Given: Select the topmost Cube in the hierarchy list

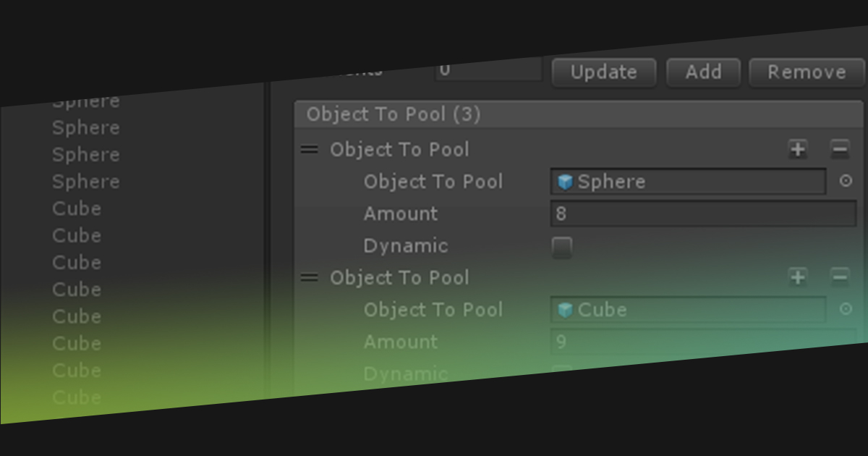Looking at the screenshot, I should click(76, 208).
